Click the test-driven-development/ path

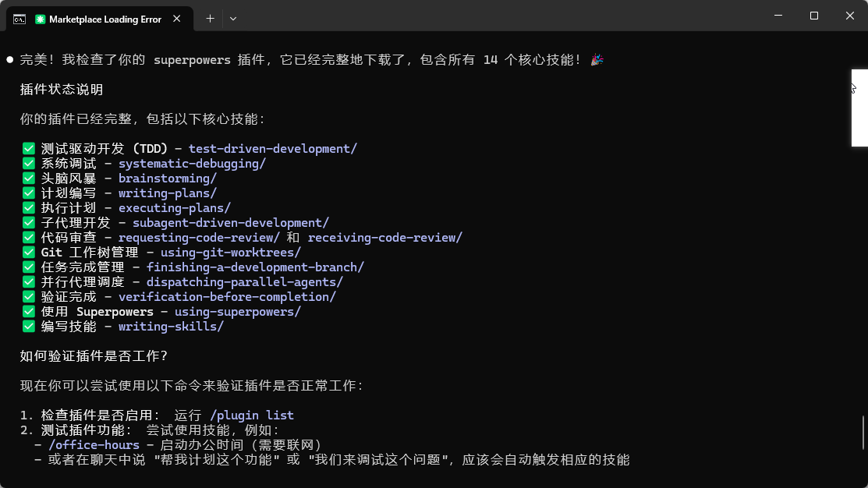coord(273,149)
